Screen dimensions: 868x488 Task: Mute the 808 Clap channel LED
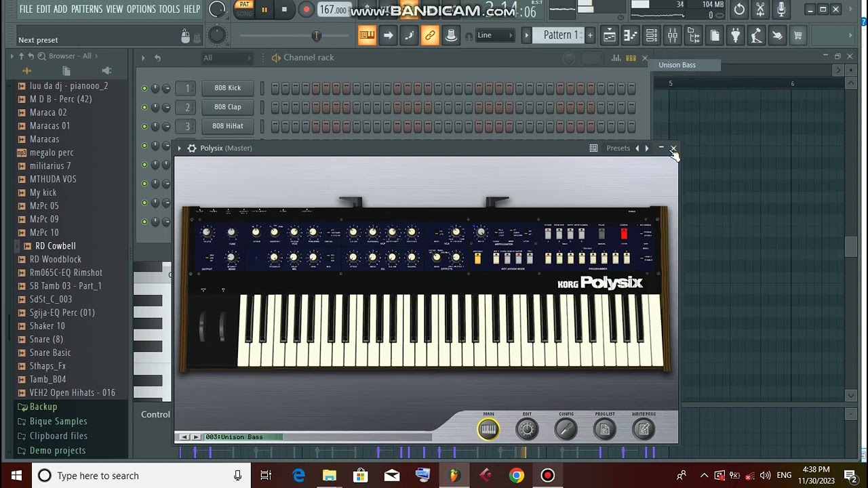click(x=144, y=107)
